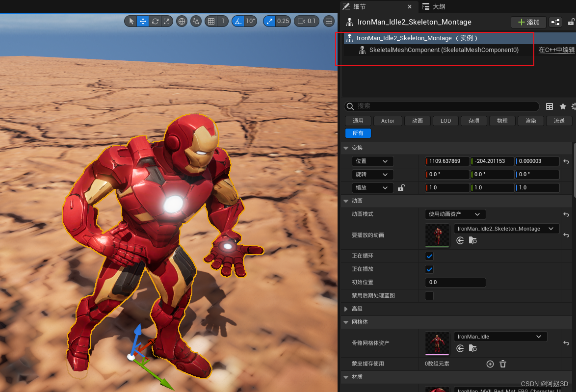This screenshot has height=392, width=576.
Task: Add element to 蒙皮缓存使用 array
Action: point(490,364)
